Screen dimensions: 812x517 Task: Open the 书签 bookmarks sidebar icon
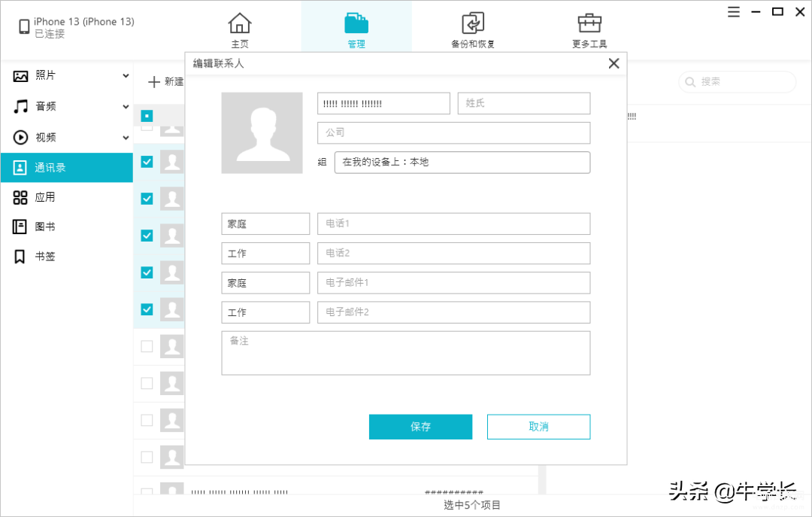(x=21, y=257)
